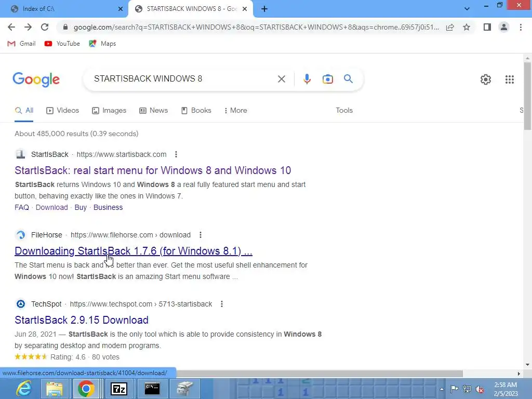The image size is (532, 399).
Task: Reload the current page
Action: coord(45,27)
